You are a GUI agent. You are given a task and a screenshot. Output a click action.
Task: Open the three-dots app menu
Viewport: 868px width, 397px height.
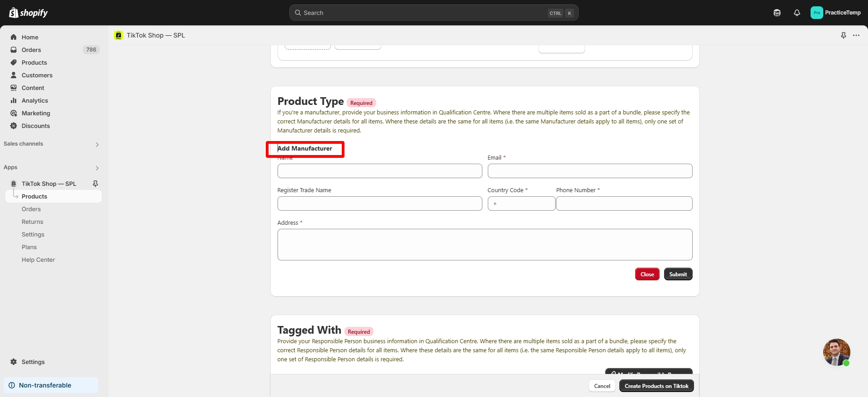pos(856,35)
